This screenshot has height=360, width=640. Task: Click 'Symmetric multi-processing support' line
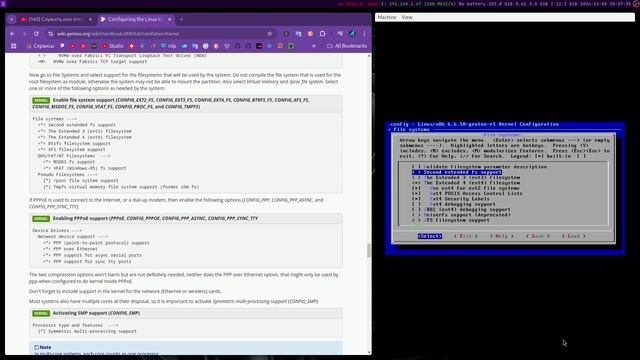coord(87,331)
